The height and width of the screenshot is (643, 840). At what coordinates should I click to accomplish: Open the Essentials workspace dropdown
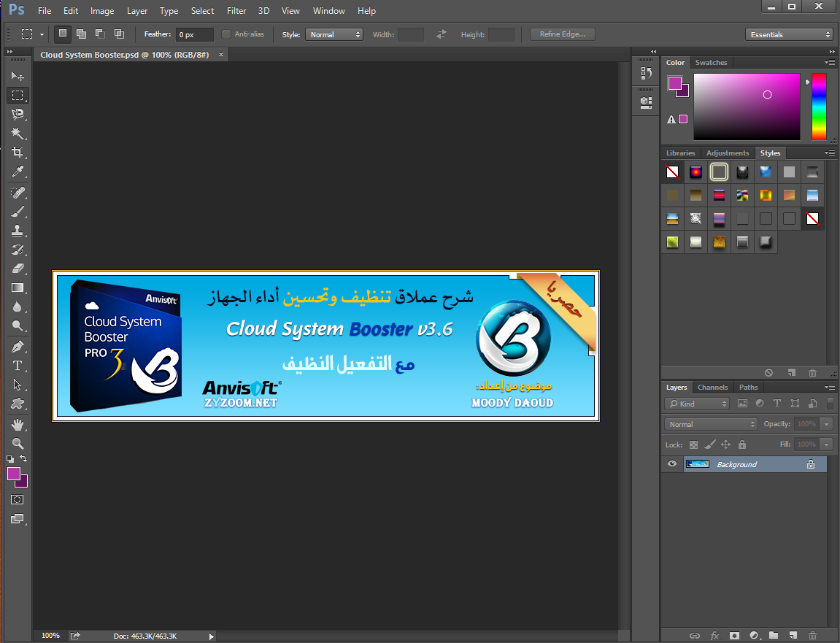(789, 34)
